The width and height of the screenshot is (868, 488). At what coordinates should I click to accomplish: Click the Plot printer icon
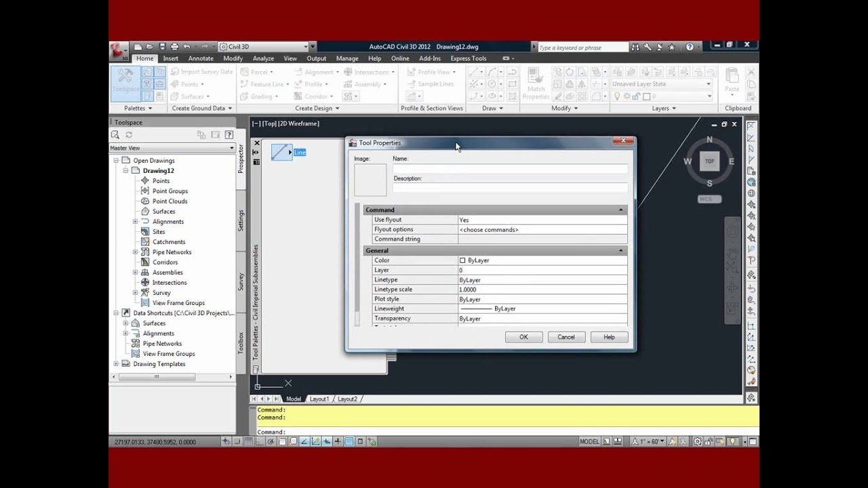click(x=174, y=47)
